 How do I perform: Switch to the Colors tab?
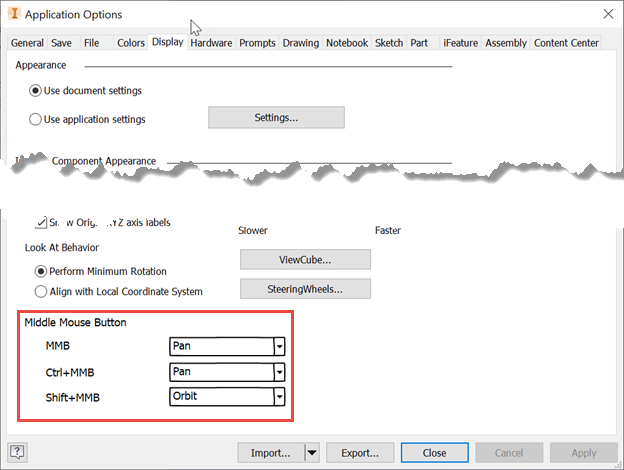131,43
